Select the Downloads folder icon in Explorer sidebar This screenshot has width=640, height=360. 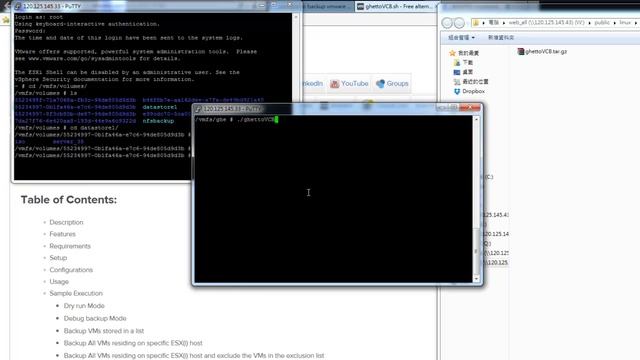tap(457, 62)
